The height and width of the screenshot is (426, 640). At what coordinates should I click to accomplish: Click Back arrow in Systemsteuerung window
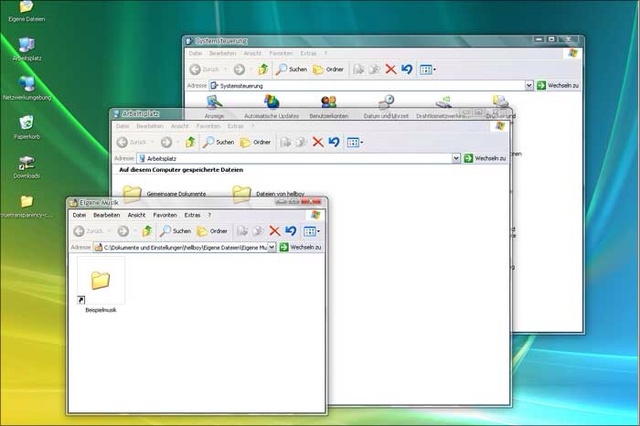pyautogui.click(x=195, y=69)
